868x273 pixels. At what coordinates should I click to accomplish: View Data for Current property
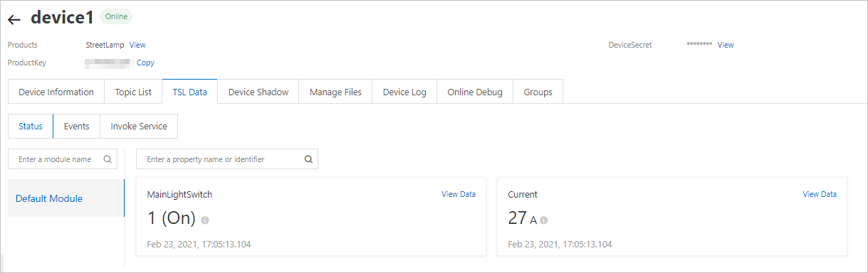(x=820, y=194)
